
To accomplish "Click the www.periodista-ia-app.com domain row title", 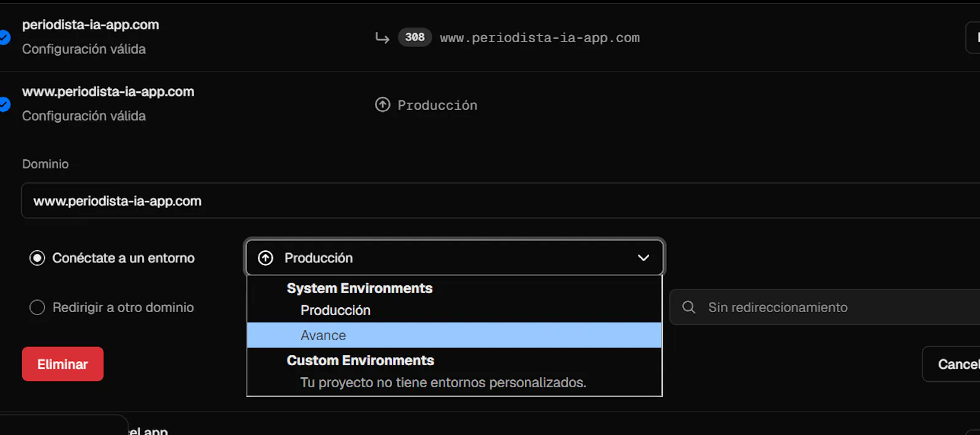I will pos(108,91).
